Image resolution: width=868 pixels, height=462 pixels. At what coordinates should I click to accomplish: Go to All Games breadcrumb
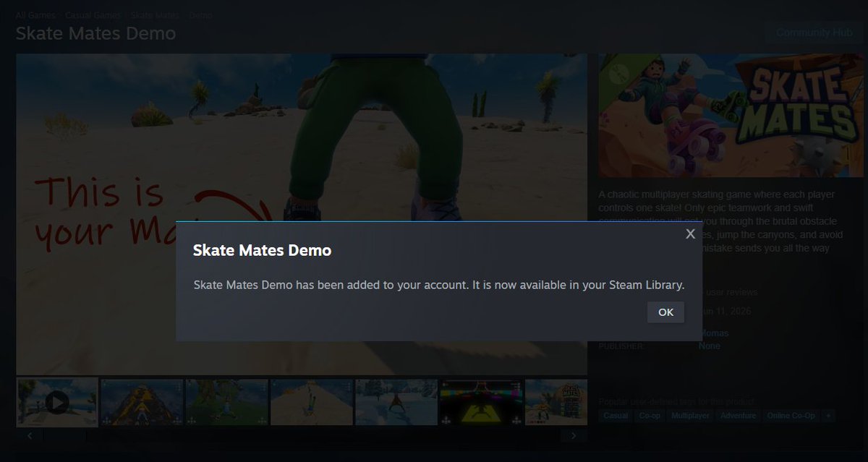pyautogui.click(x=35, y=14)
